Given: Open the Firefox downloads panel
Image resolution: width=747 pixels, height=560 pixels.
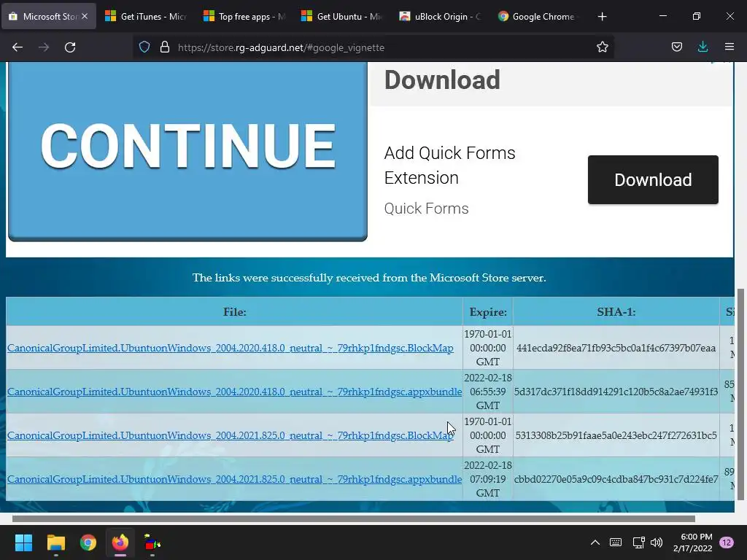Looking at the screenshot, I should click(x=703, y=47).
